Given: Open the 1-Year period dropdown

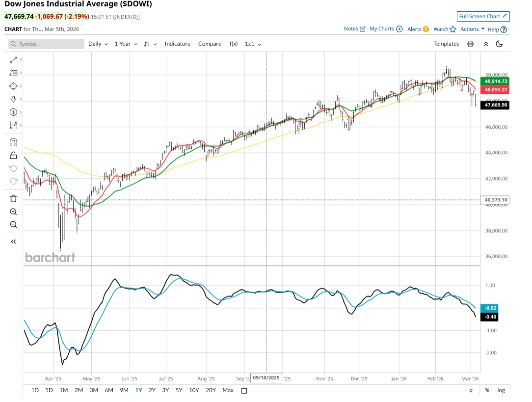Looking at the screenshot, I should (x=126, y=44).
